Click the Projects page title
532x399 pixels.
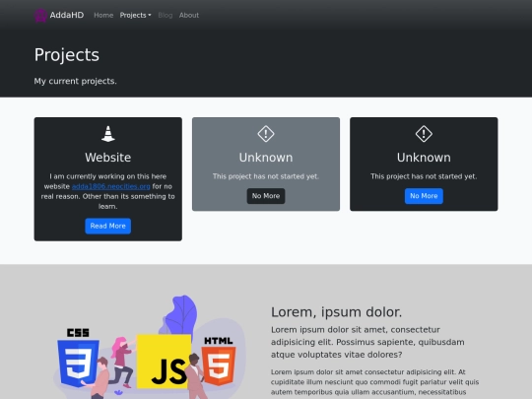(67, 55)
